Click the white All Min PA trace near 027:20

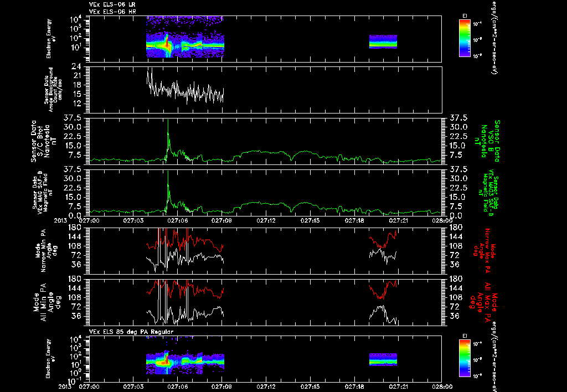(x=383, y=314)
